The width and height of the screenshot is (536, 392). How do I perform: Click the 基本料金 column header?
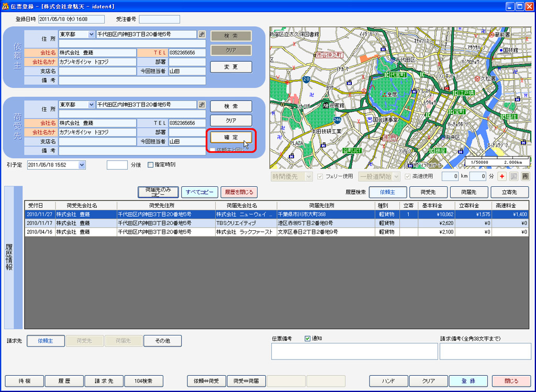point(437,205)
